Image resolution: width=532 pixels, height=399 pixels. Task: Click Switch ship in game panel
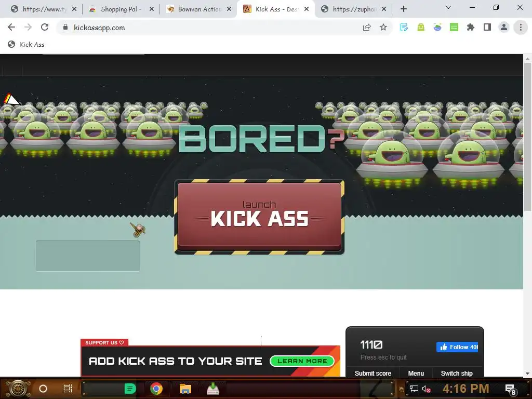click(x=457, y=373)
